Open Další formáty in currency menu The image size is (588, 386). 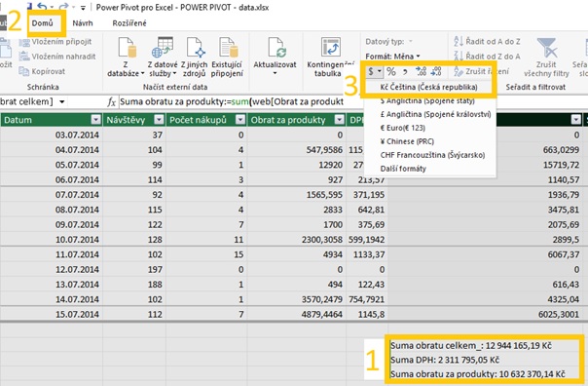[403, 169]
